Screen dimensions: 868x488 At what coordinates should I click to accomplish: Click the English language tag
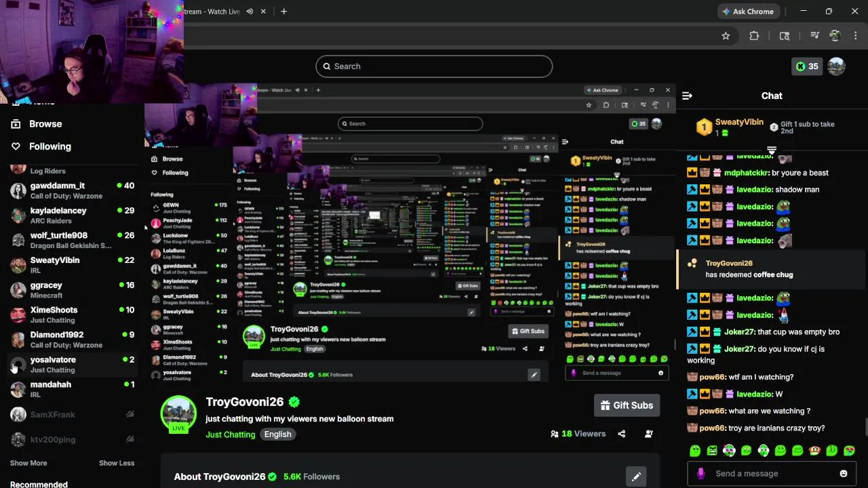(x=278, y=434)
